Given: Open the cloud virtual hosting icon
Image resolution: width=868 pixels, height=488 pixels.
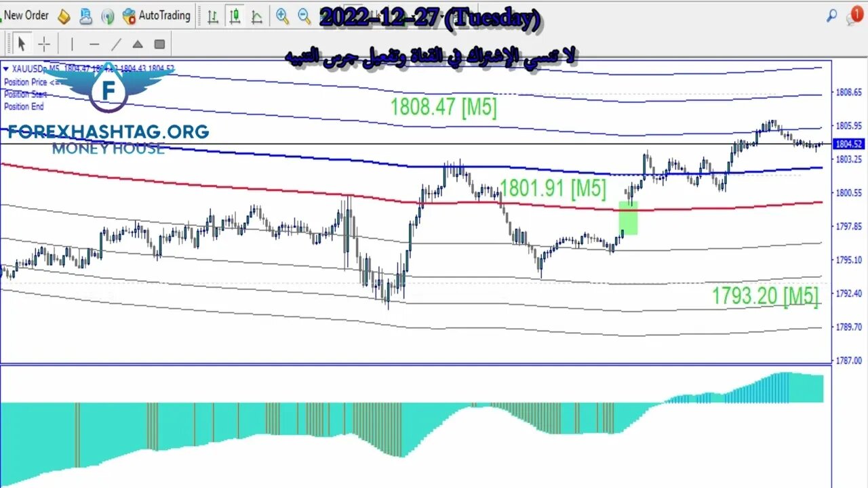Looking at the screenshot, I should pos(85,16).
